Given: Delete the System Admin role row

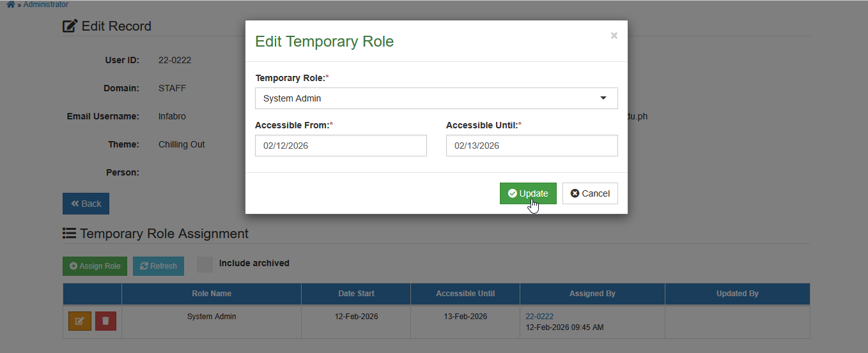Looking at the screenshot, I should coord(105,321).
